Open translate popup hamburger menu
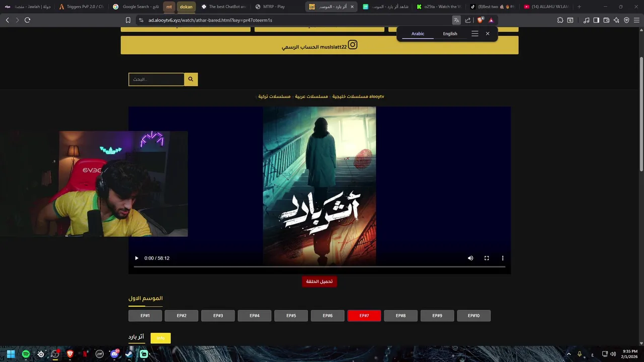The image size is (644, 362). coord(475,34)
